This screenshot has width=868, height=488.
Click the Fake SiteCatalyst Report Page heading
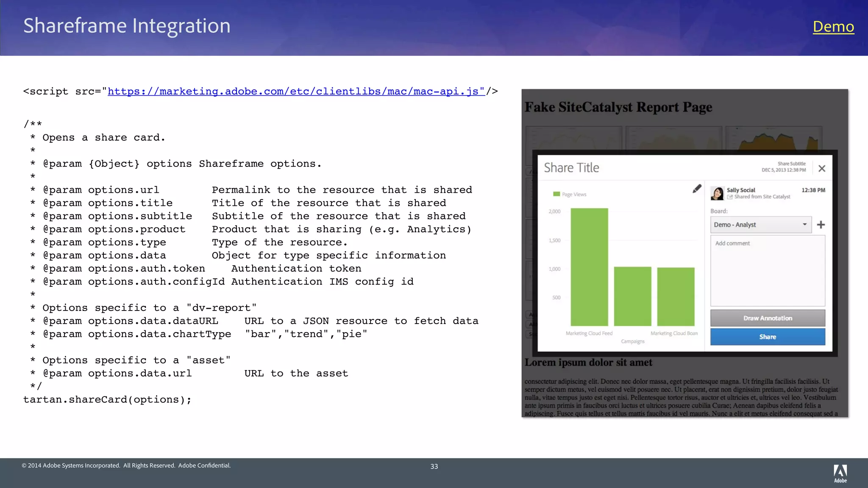(618, 107)
